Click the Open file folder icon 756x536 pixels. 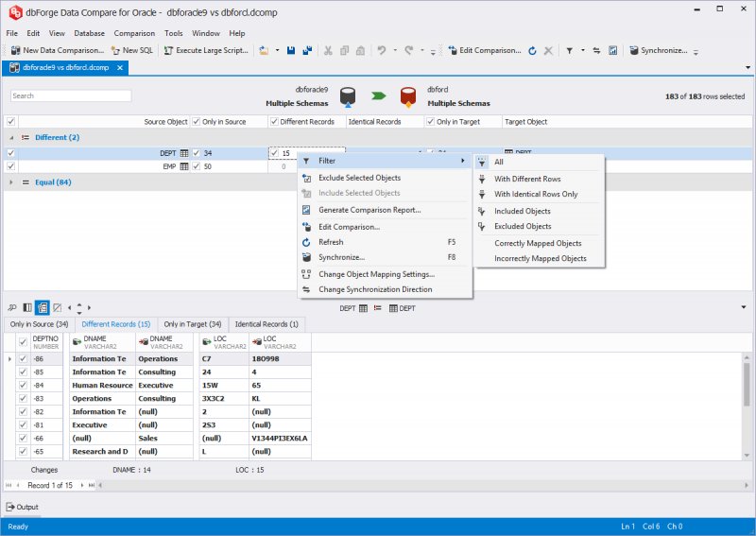point(264,50)
